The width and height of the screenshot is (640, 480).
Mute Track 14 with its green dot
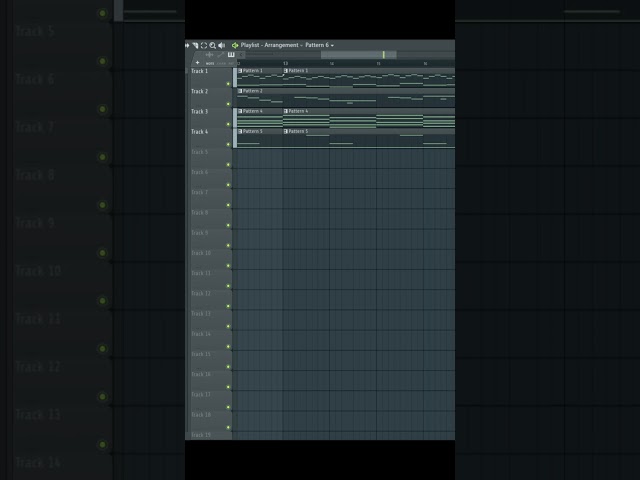click(228, 347)
